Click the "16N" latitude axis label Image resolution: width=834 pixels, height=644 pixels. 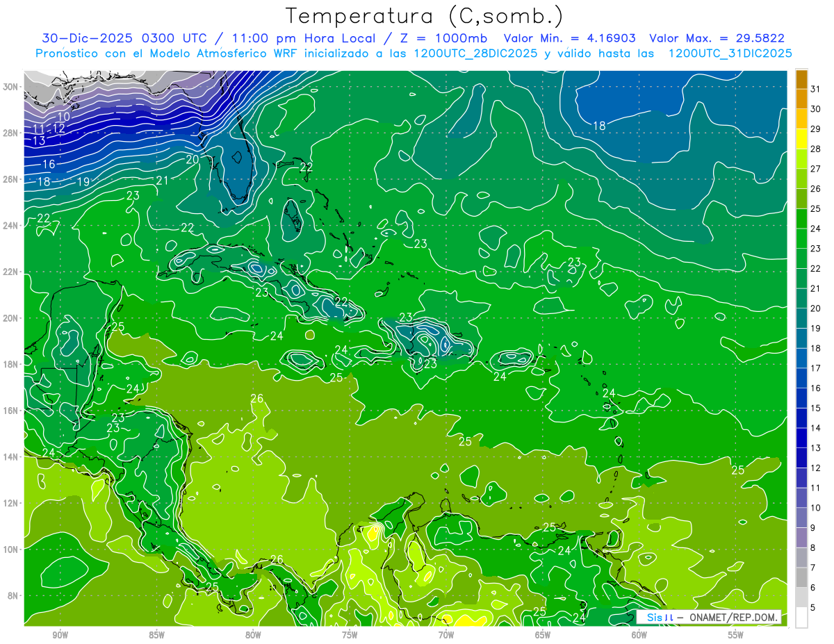(x=10, y=411)
